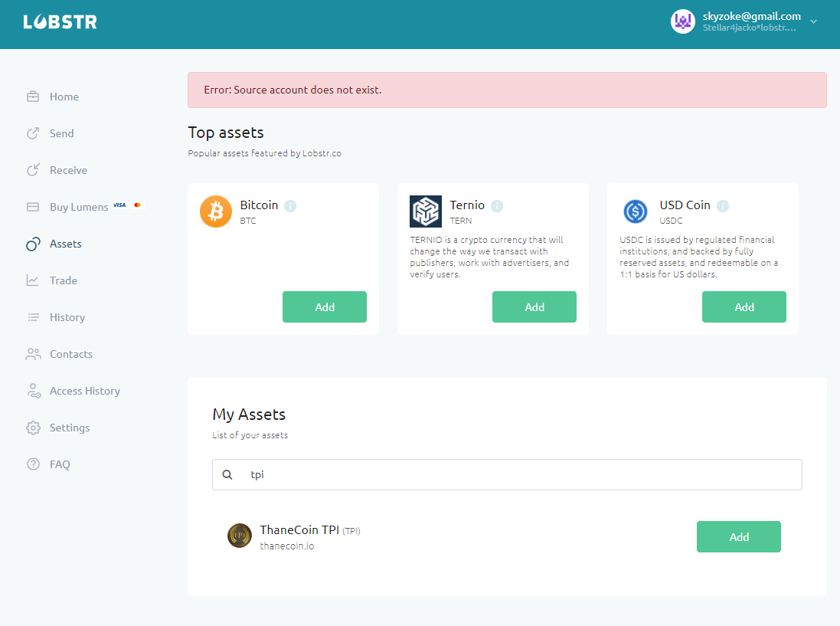This screenshot has height=626, width=840.
Task: Expand the account dropdown chevron
Action: (813, 21)
